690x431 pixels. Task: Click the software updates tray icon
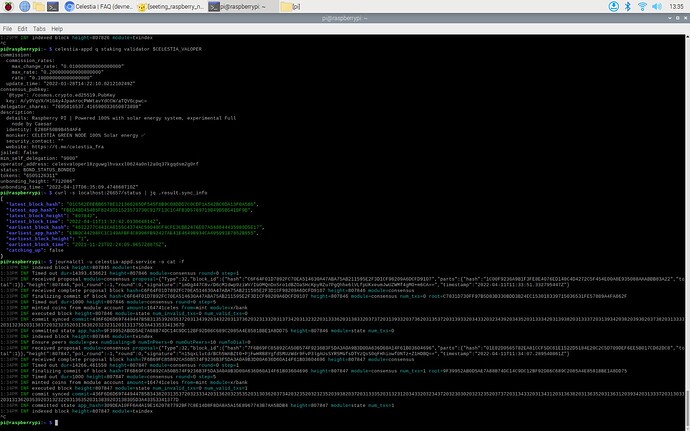point(613,6)
